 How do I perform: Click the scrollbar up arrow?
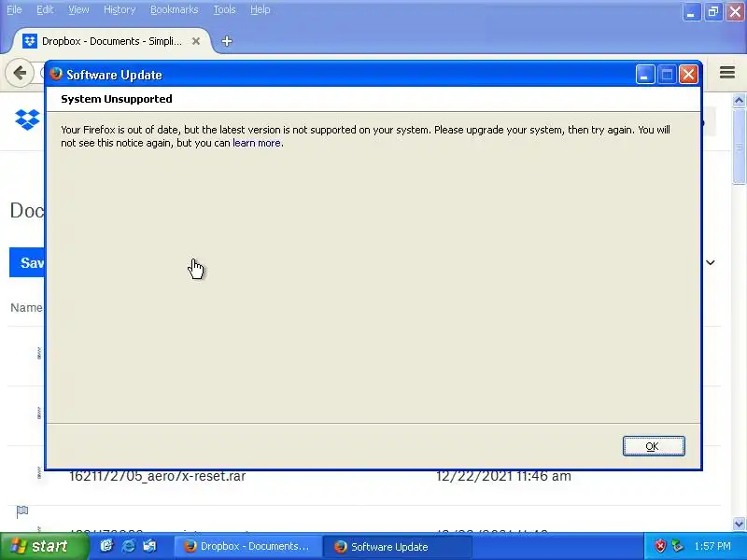click(x=739, y=100)
